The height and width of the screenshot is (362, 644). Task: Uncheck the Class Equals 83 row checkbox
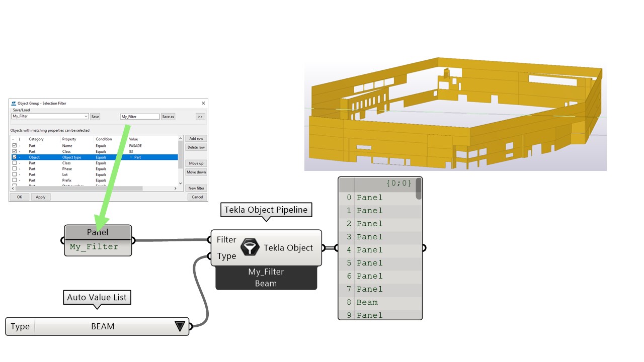coord(14,151)
